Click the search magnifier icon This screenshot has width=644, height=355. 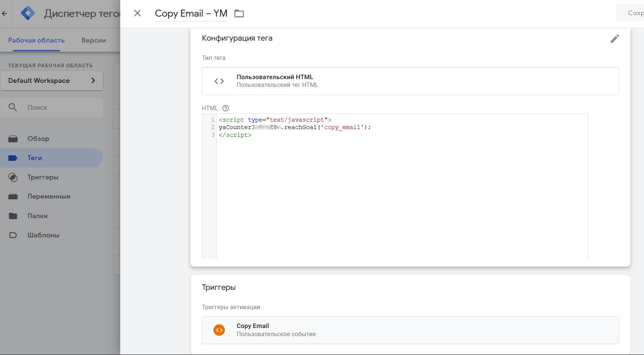point(13,107)
